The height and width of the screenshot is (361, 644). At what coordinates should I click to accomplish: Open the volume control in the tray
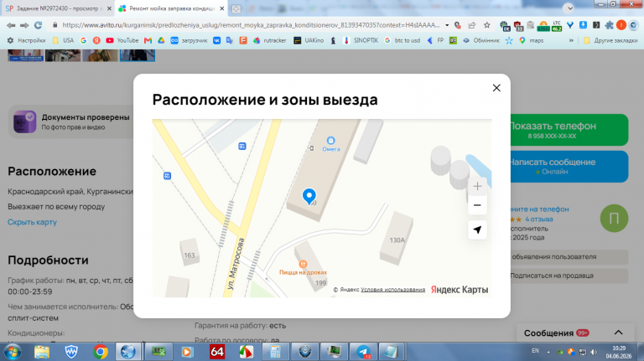(594, 352)
